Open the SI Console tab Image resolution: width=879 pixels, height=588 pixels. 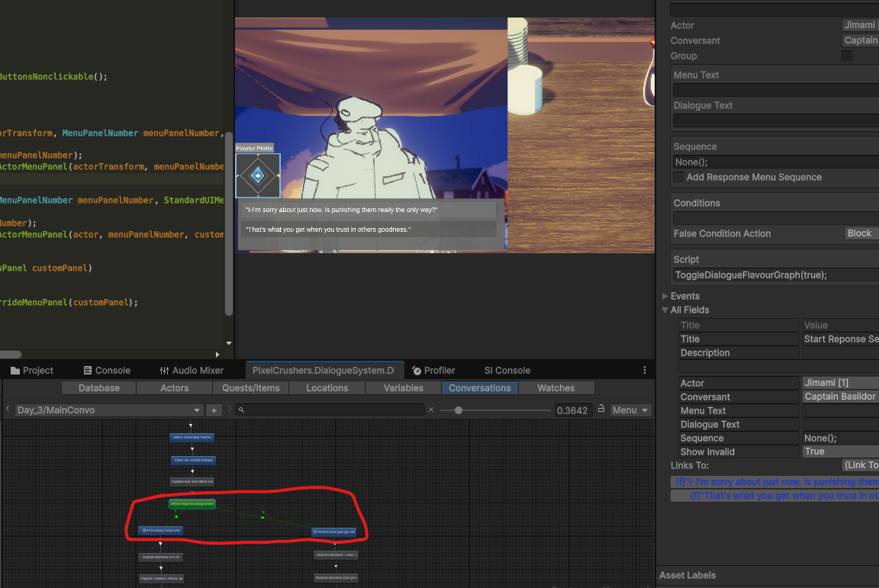click(507, 371)
